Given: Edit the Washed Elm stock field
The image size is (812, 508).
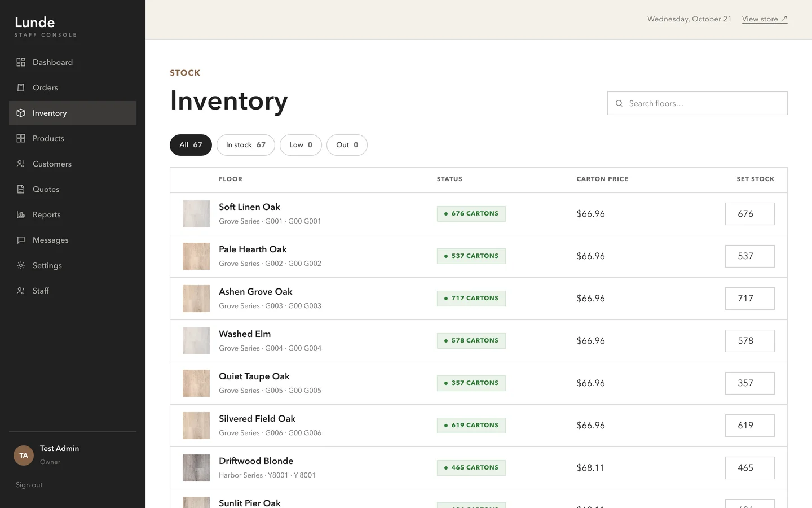Looking at the screenshot, I should click(x=750, y=341).
